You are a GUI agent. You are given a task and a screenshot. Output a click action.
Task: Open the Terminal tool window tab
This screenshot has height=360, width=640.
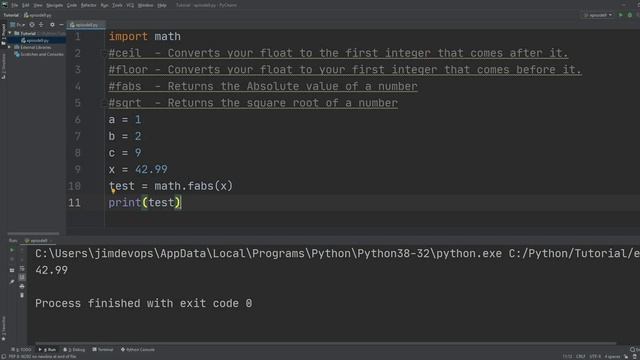click(x=103, y=350)
